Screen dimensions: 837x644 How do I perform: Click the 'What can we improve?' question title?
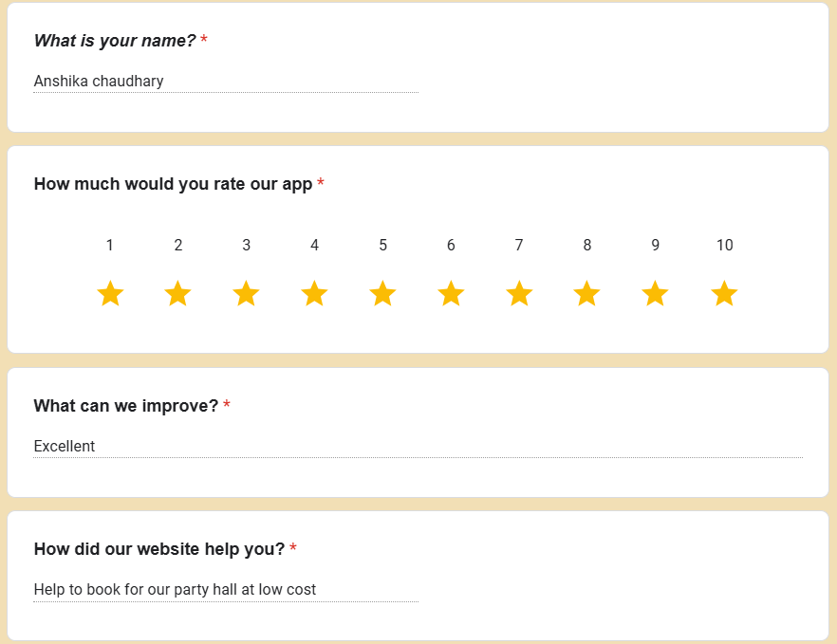click(126, 406)
